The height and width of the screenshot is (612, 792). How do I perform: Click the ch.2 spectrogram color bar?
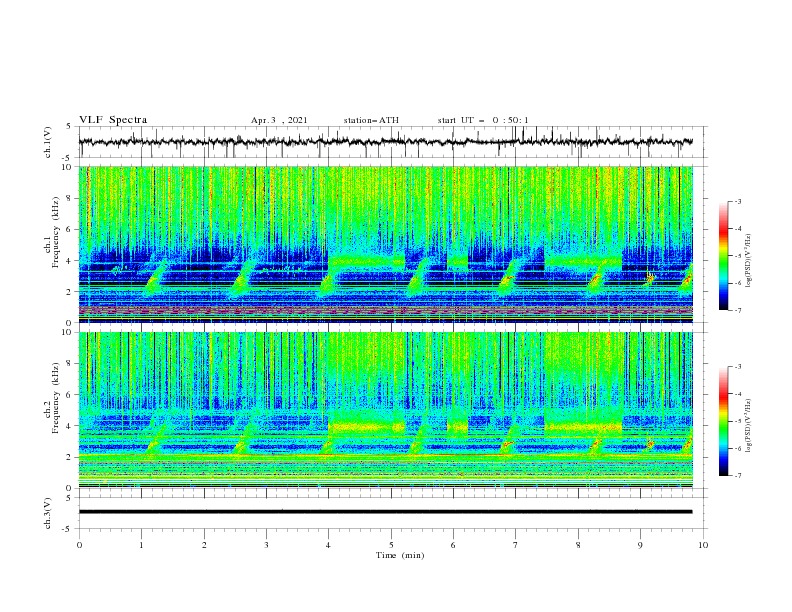pos(723,421)
